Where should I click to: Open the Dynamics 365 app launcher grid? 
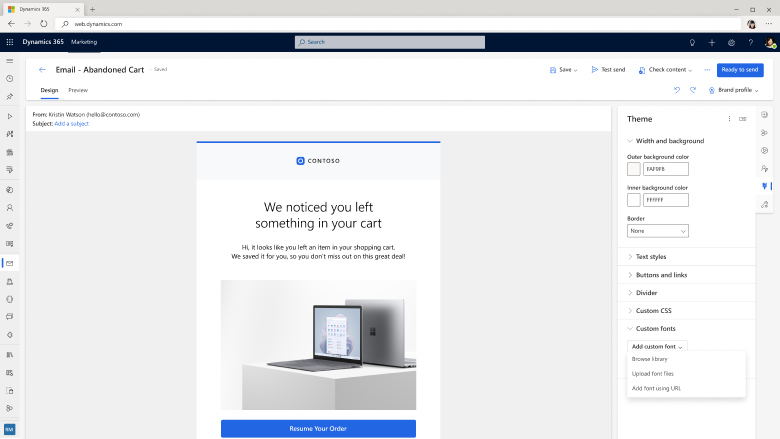pyautogui.click(x=9, y=42)
